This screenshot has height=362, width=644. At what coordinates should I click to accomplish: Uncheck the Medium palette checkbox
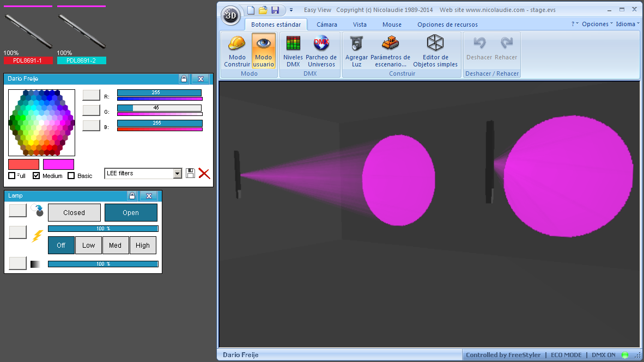click(36, 176)
